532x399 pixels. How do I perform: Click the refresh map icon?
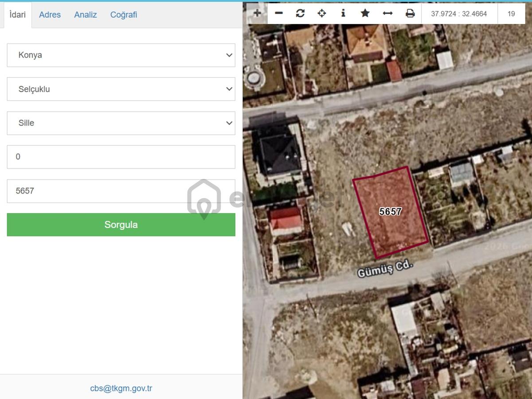pos(300,13)
